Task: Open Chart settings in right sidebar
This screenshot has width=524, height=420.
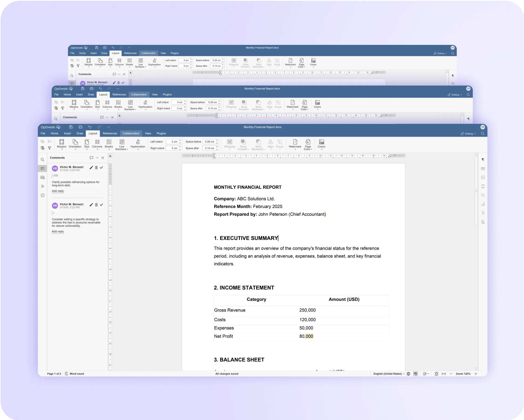Action: click(x=483, y=204)
